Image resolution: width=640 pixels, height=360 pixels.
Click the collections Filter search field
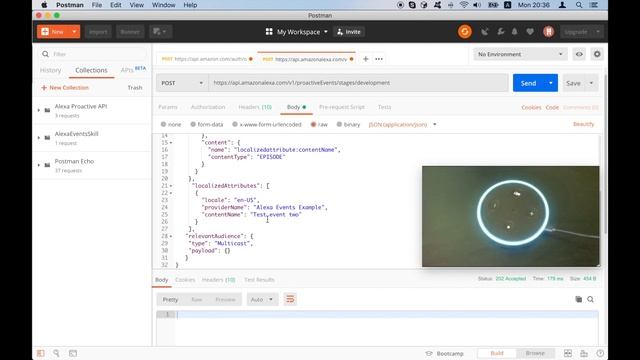click(x=93, y=54)
